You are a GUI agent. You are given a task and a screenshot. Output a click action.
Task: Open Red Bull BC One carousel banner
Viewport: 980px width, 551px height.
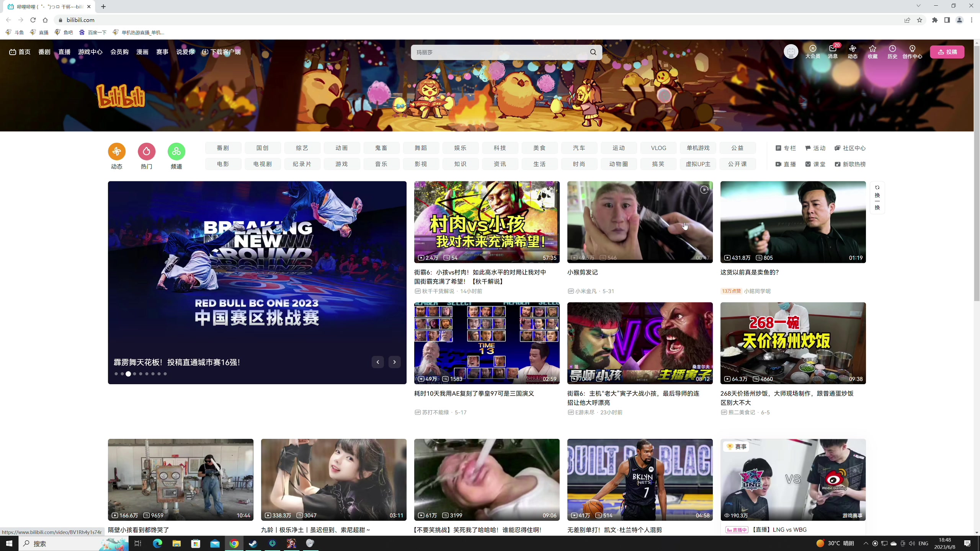[257, 282]
